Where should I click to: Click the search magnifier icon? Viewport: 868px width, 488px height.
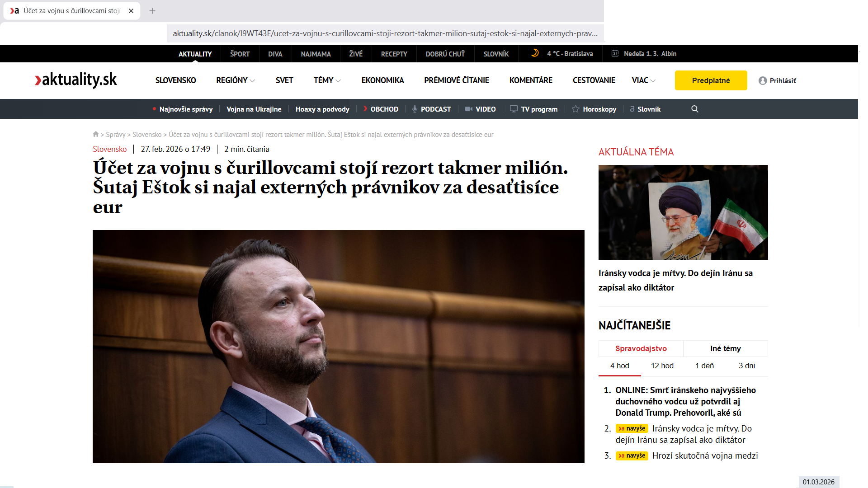click(x=695, y=109)
